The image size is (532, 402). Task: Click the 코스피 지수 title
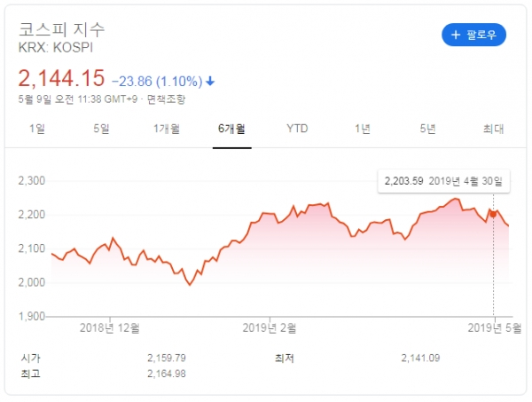point(57,28)
